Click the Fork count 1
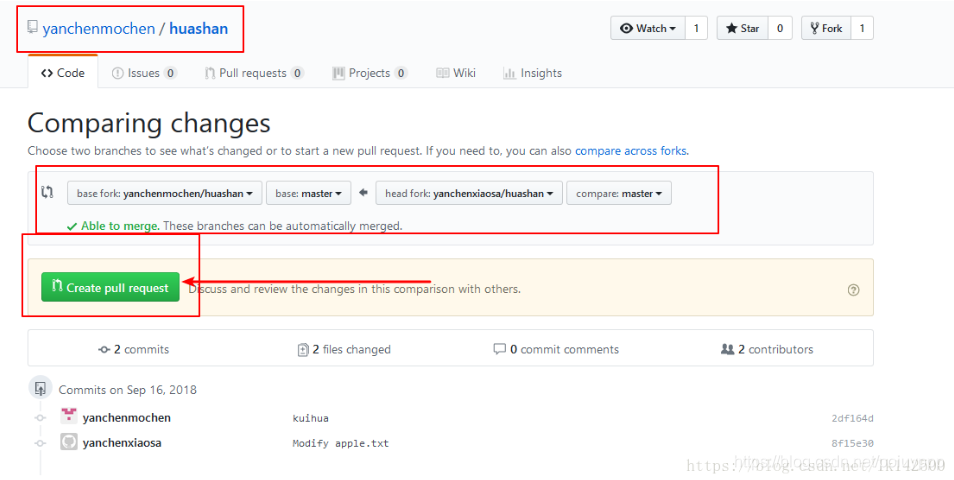 coord(862,28)
